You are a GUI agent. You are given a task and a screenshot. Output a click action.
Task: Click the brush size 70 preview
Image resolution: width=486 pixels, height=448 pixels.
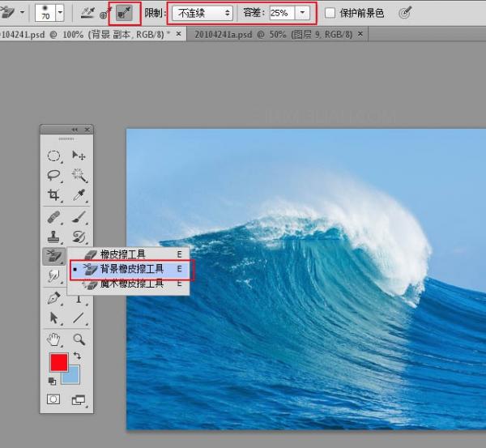tap(45, 13)
